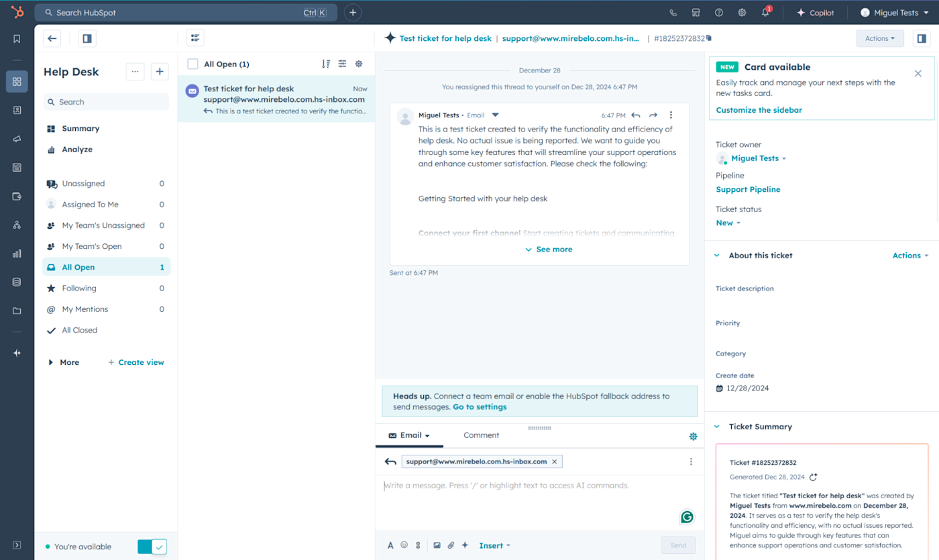Open the Library folder icon in left rail
Image resolution: width=939 pixels, height=560 pixels.
pos(17,311)
